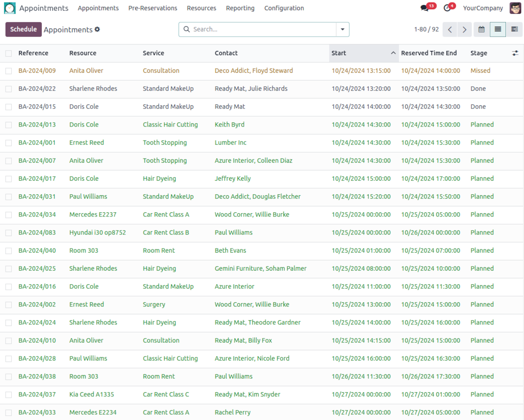Open the YourCompany company switcher
Screen dimensions: 524x420
coord(483,8)
